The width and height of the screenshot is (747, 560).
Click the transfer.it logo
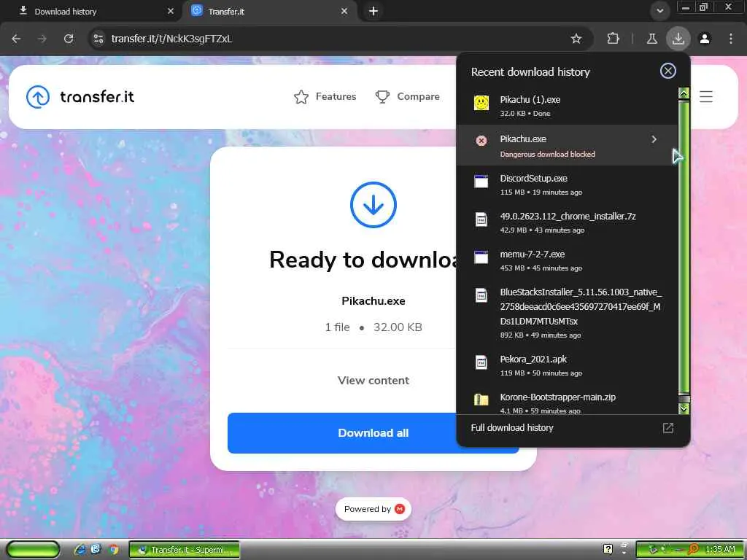tap(80, 97)
